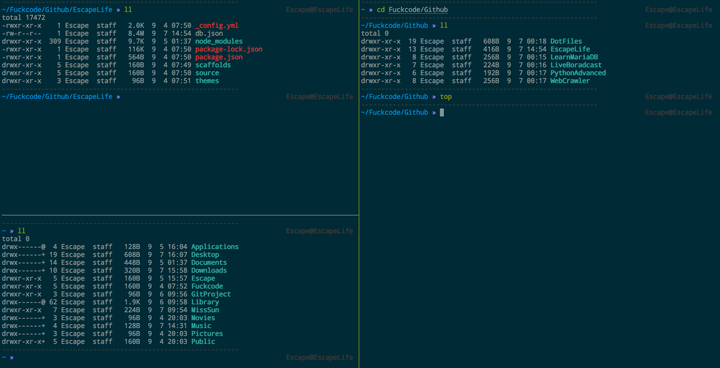Click the Documents folder name
Screen dimensions: 720x368
[209, 262]
